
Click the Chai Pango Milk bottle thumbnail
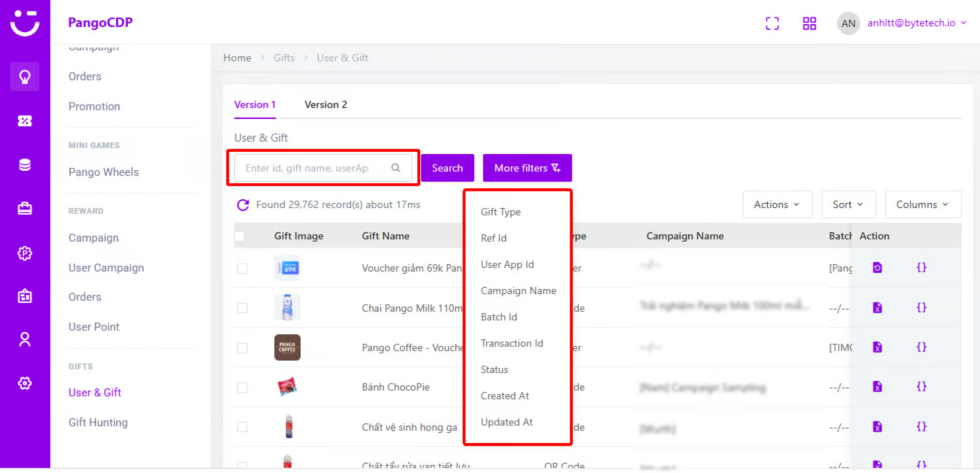(x=287, y=307)
